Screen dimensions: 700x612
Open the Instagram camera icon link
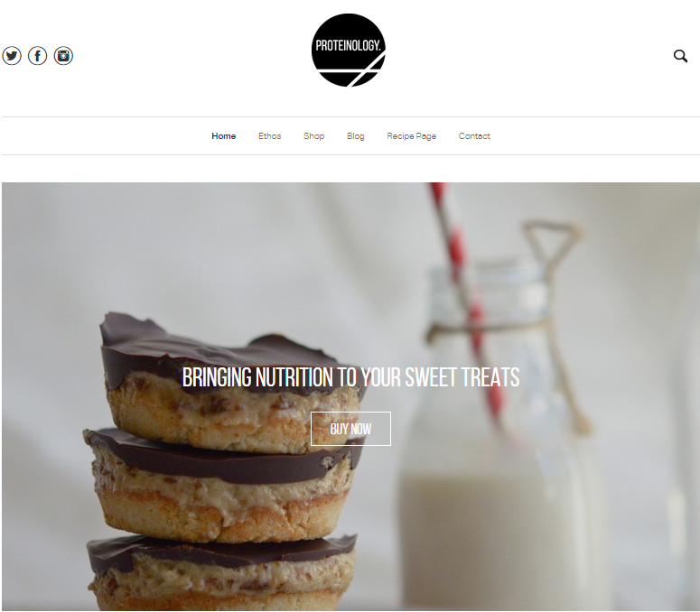[63, 56]
